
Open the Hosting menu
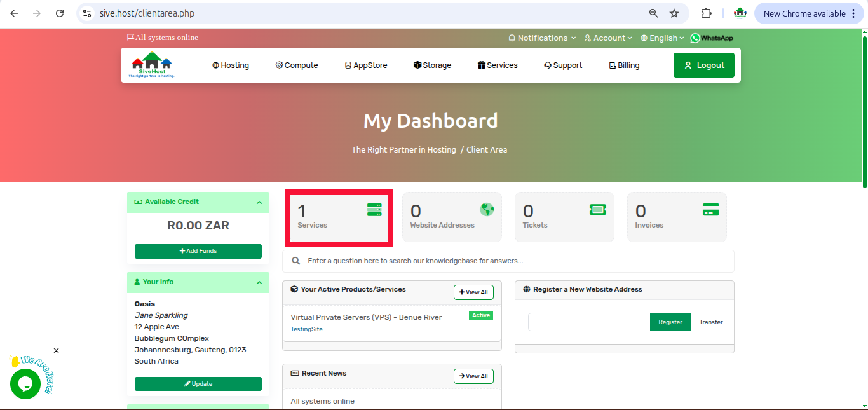231,65
